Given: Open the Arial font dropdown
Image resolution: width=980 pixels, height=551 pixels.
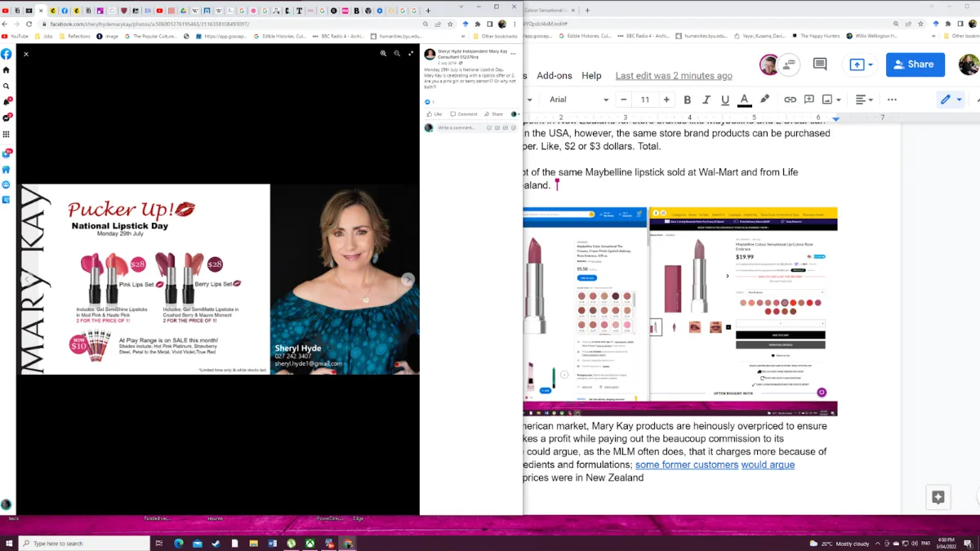Looking at the screenshot, I should pos(578,100).
